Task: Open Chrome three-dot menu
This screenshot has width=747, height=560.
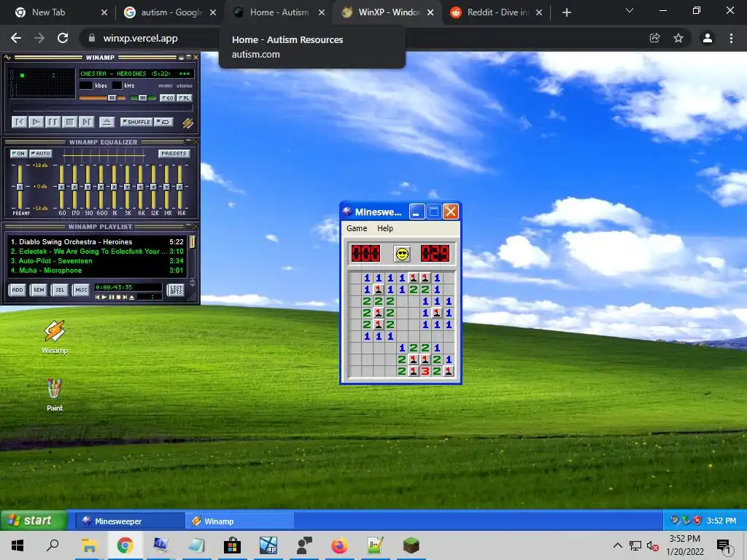Action: coord(731,38)
